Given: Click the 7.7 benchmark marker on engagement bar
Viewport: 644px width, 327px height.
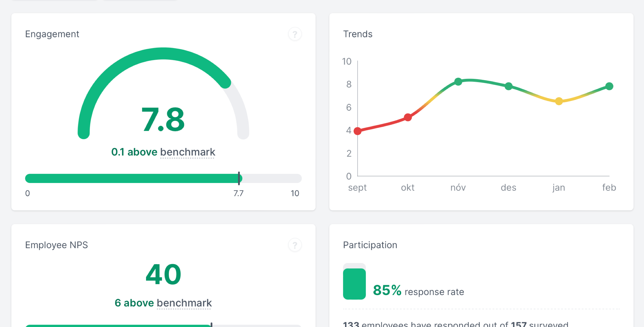Looking at the screenshot, I should [x=239, y=178].
